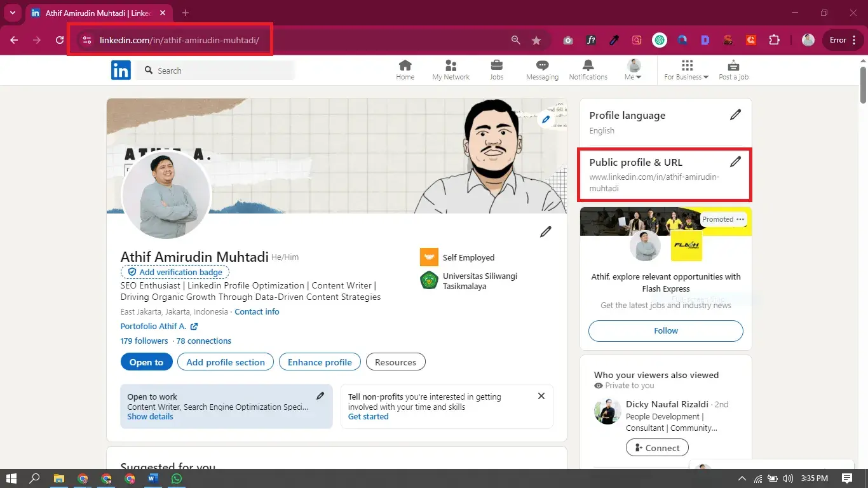
Task: Click Add verification badge
Action: pos(175,272)
